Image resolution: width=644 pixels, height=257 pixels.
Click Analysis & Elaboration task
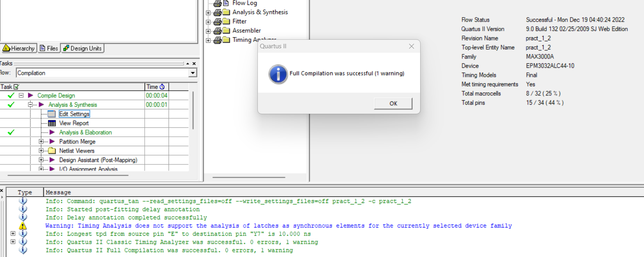click(x=85, y=132)
